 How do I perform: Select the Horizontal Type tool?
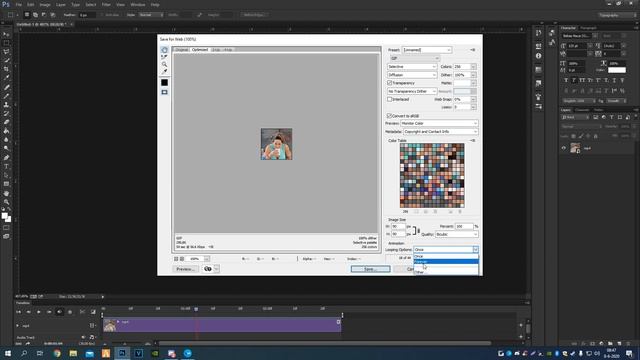[x=6, y=167]
